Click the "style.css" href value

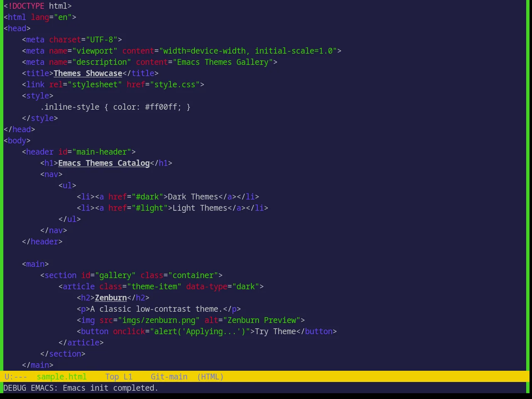[175, 84]
